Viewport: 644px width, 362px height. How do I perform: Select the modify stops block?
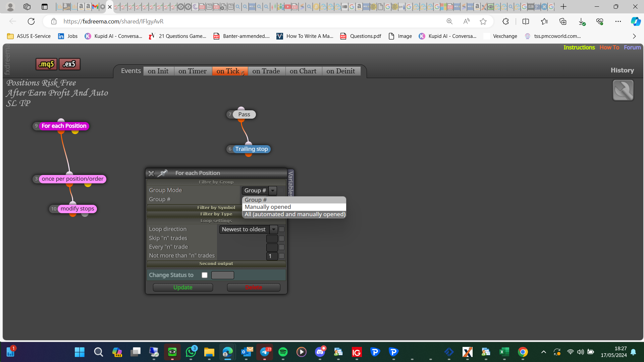click(x=77, y=209)
